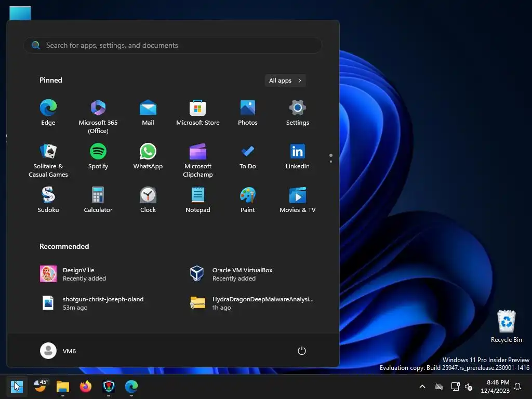This screenshot has width=532, height=399.
Task: Open Microsoft Clipchamp
Action: [x=198, y=161]
